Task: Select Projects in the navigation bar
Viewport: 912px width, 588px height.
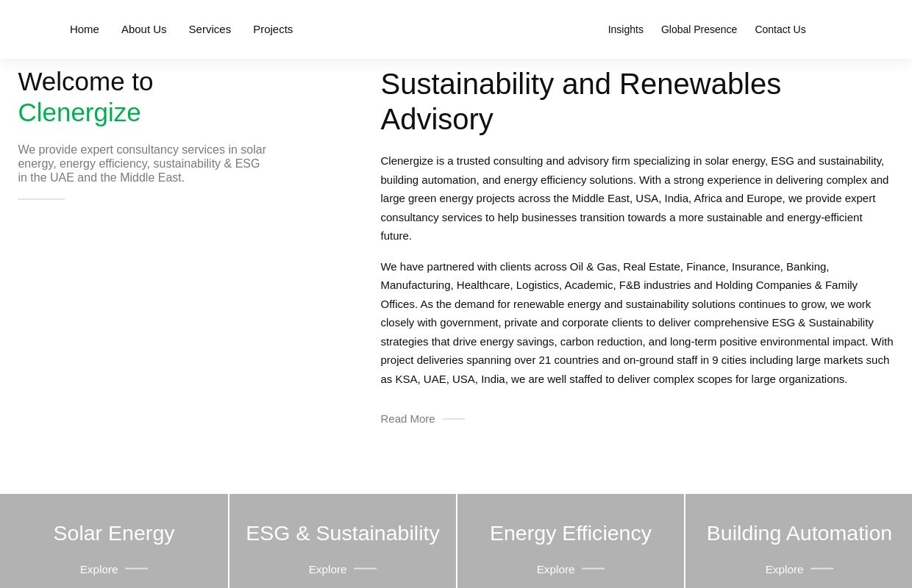Action: [273, 29]
